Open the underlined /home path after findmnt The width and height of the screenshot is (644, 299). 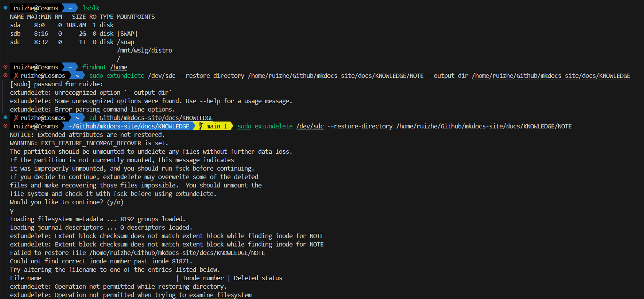pos(119,67)
